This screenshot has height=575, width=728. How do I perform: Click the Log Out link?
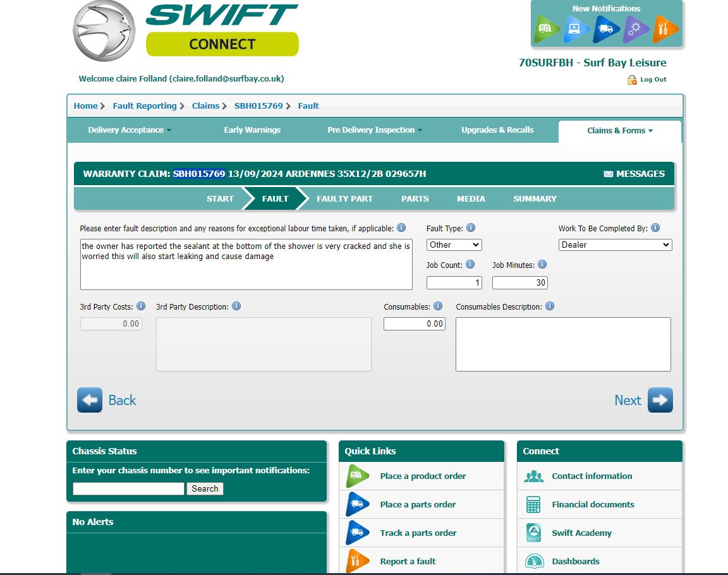[x=653, y=80]
